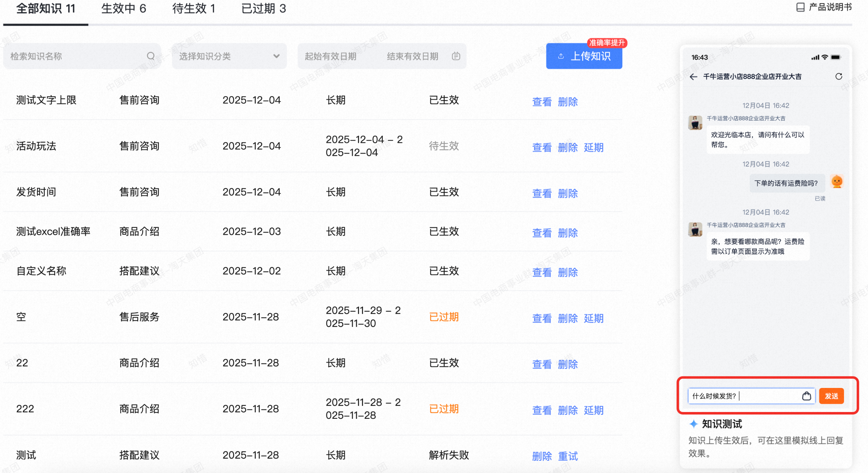Click the 知识测试 heading

pyautogui.click(x=722, y=424)
